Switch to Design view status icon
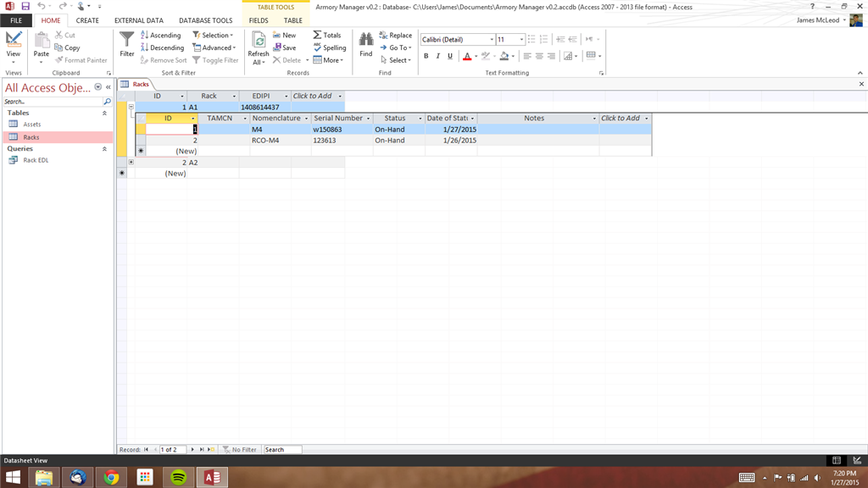 pyautogui.click(x=857, y=460)
